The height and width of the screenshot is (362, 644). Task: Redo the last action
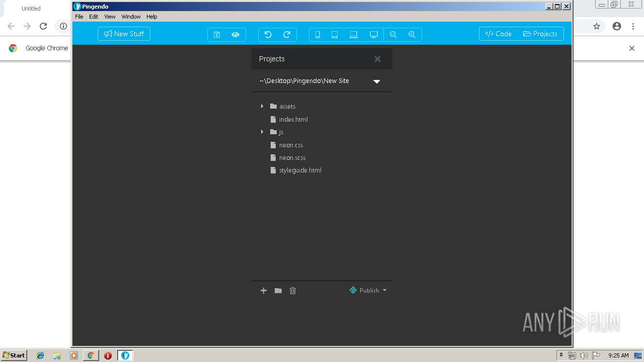click(x=287, y=34)
